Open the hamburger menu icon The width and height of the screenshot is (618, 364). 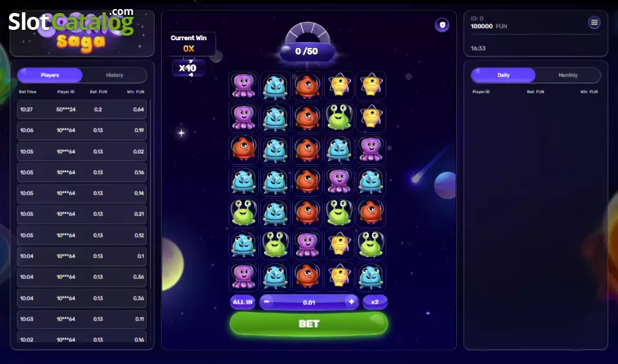pyautogui.click(x=595, y=23)
